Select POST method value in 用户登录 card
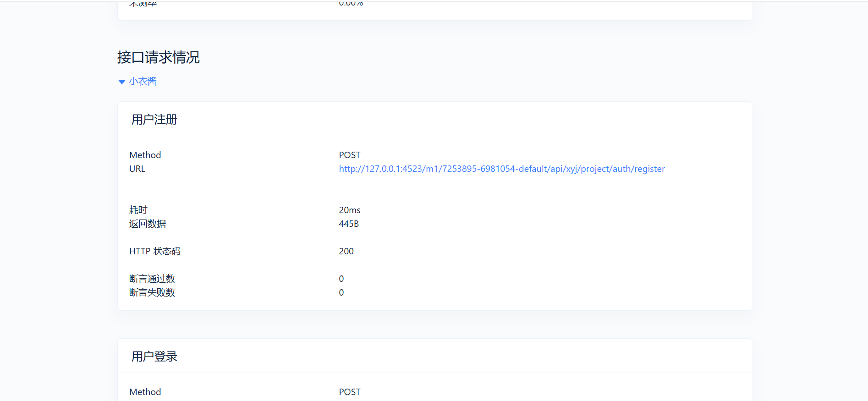Image resolution: width=868 pixels, height=401 pixels. click(350, 392)
